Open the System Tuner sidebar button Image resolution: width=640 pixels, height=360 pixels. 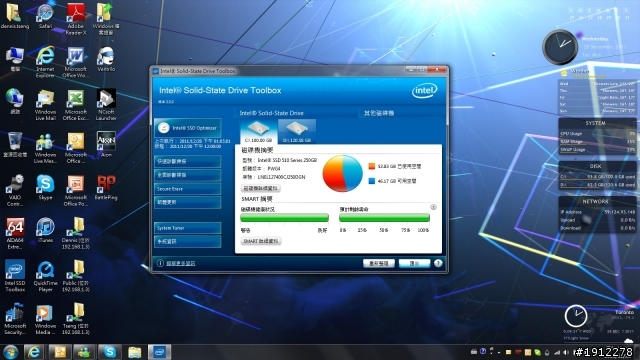pyautogui.click(x=188, y=228)
